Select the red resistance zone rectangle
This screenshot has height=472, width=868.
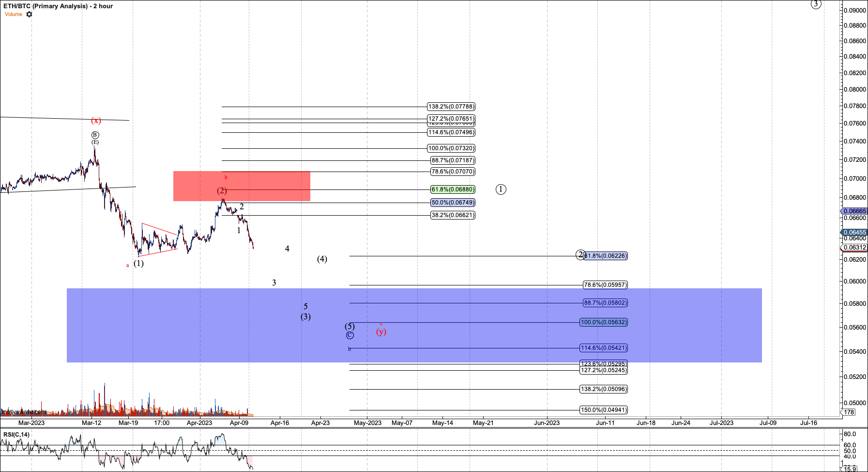pyautogui.click(x=242, y=186)
